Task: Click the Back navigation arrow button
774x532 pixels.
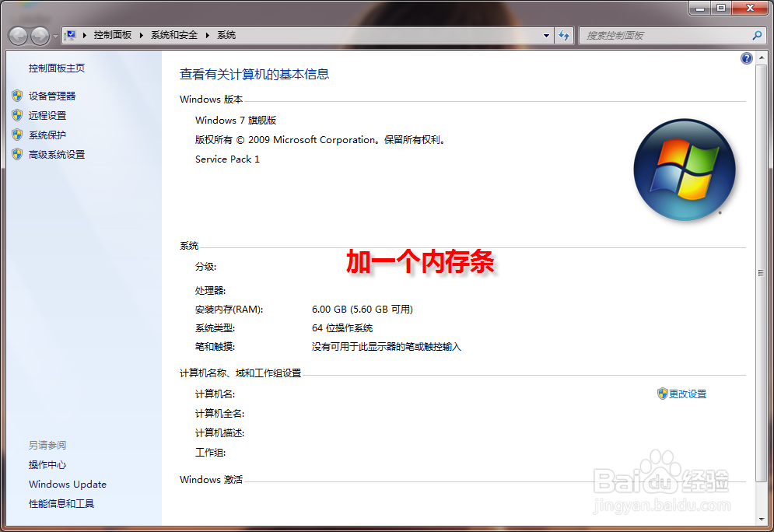Action: coord(18,36)
